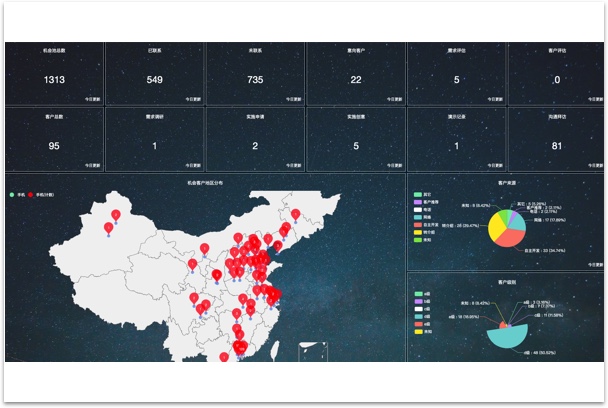Toggle 转介绍 legend item in 客户来源 chart
Viewport: 608px width, 408px height.
425,232
